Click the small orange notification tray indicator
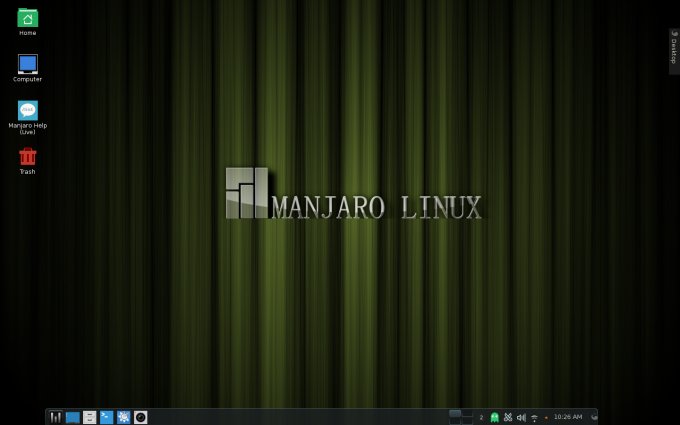The height and width of the screenshot is (425, 680). 546,418
